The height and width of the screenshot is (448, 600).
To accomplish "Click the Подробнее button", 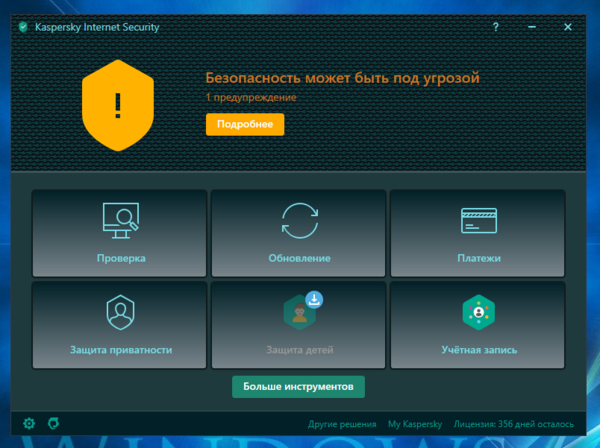I will click(245, 124).
